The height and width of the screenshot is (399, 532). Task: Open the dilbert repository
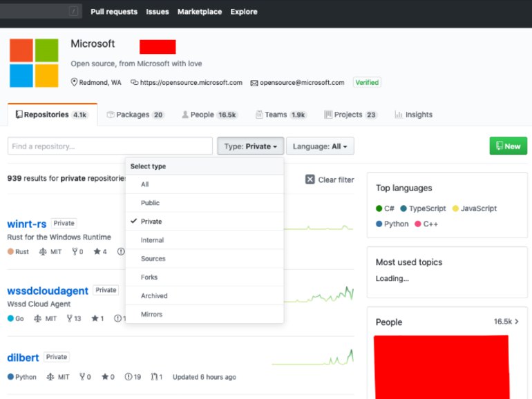[x=23, y=358]
